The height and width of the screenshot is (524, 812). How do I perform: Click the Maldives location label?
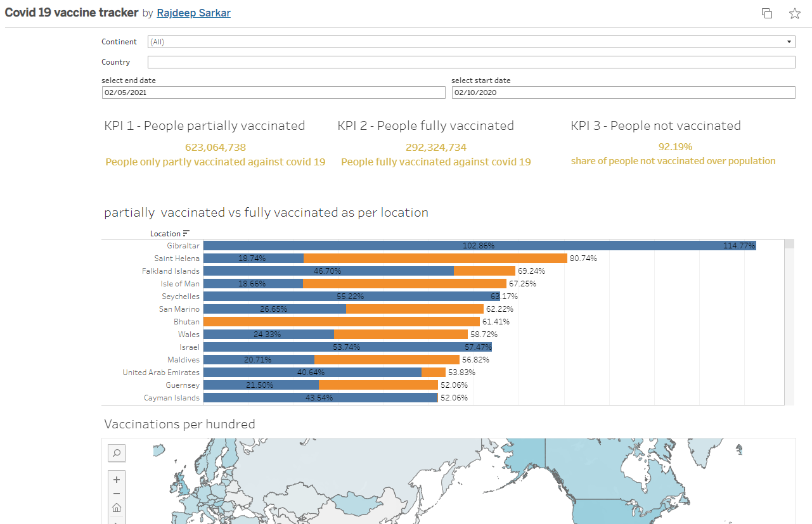[184, 360]
